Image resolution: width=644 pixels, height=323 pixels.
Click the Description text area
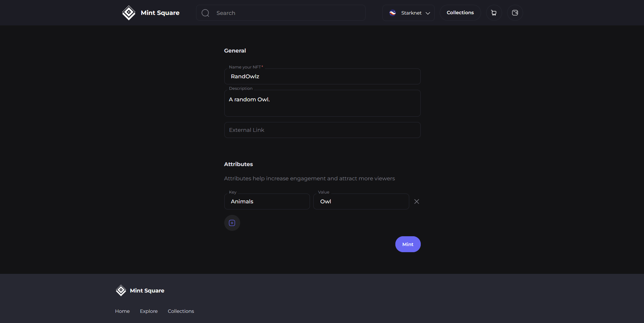(x=322, y=103)
